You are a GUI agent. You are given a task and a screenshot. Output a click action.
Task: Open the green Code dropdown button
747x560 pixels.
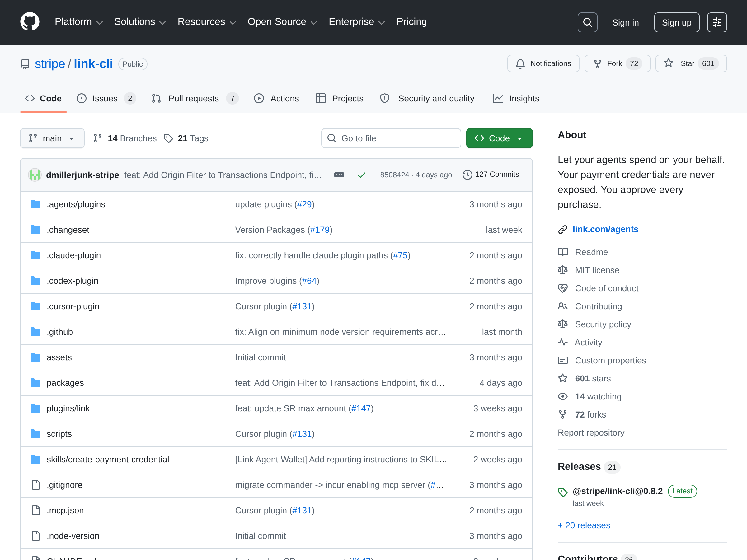(499, 138)
